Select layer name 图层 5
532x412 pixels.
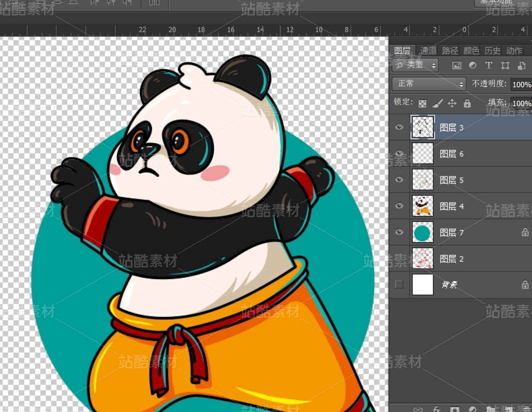[452, 180]
